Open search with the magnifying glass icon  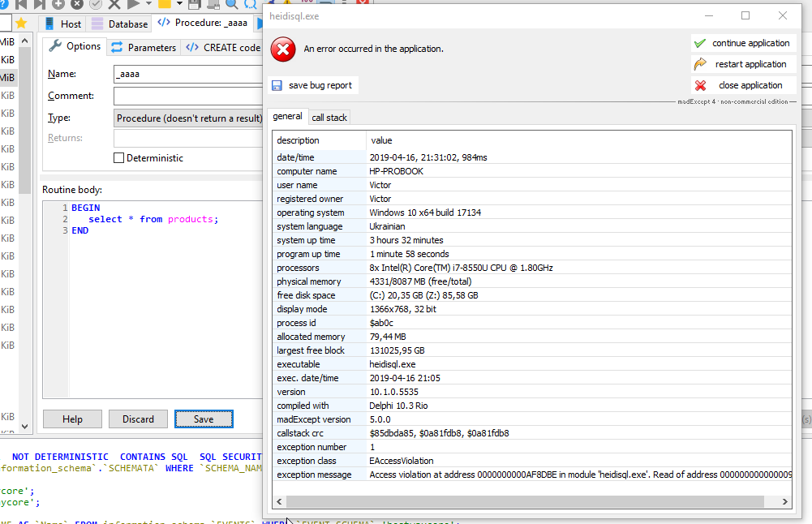232,6
